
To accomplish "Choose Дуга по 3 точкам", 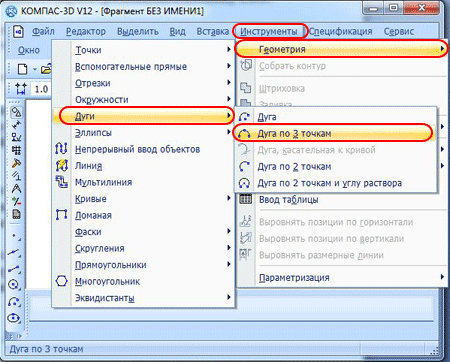I will pyautogui.click(x=336, y=133).
